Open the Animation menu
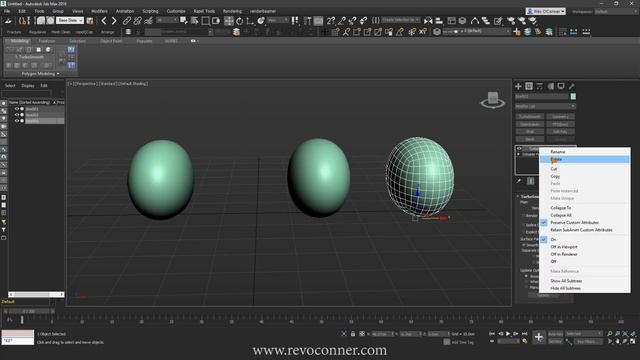Viewport: 640px width, 360px height. (125, 11)
